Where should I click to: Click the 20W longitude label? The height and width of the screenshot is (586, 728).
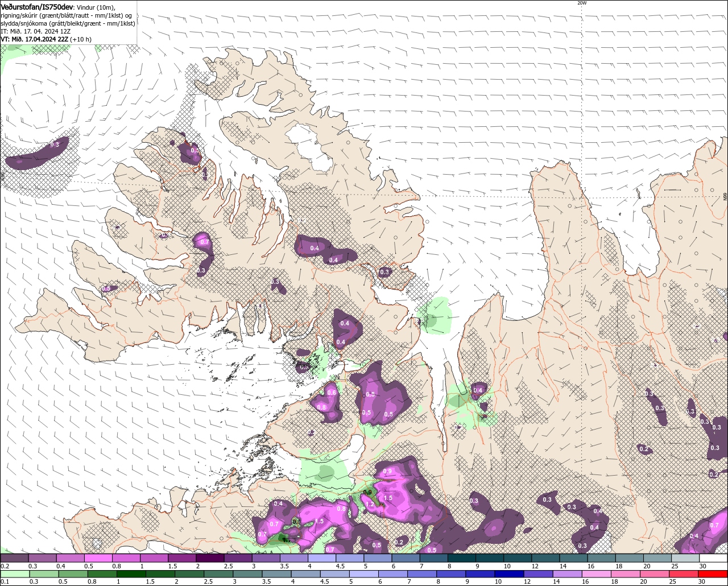pyautogui.click(x=581, y=3)
